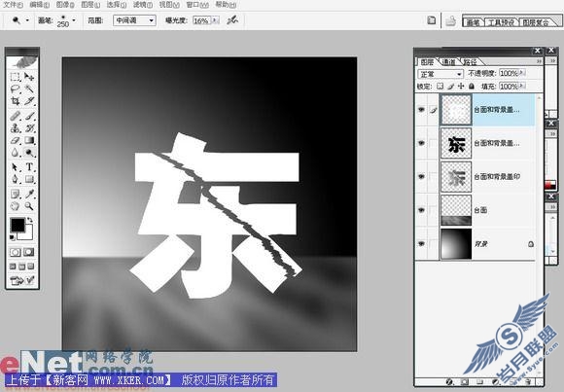Toggle lock transparent pixels
Image resolution: width=564 pixels, height=392 pixels.
coord(440,87)
